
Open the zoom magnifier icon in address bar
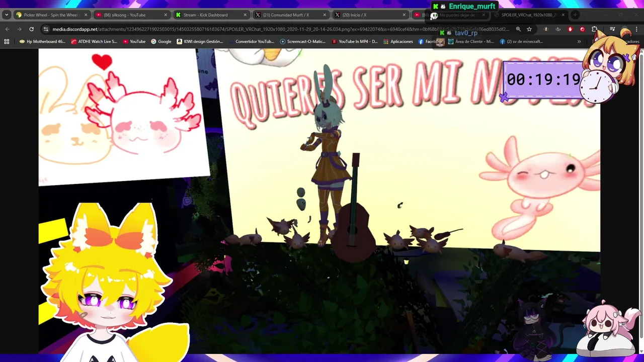(x=518, y=29)
